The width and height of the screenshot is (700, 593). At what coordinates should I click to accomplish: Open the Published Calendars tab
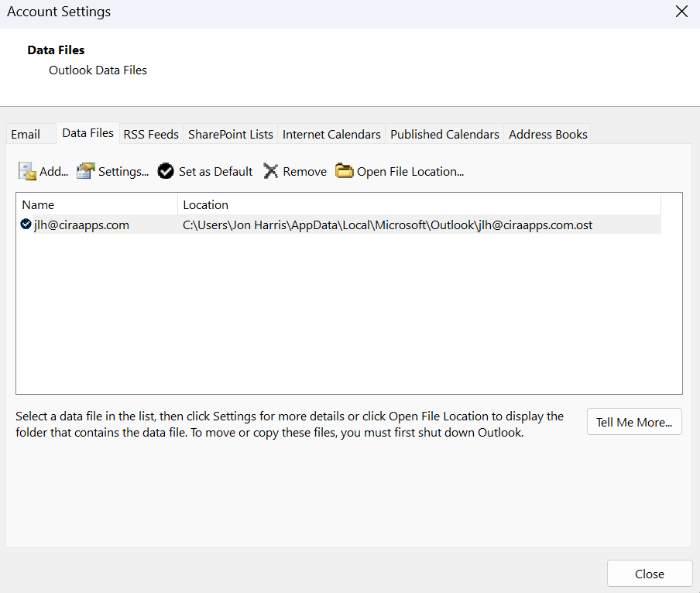point(444,134)
